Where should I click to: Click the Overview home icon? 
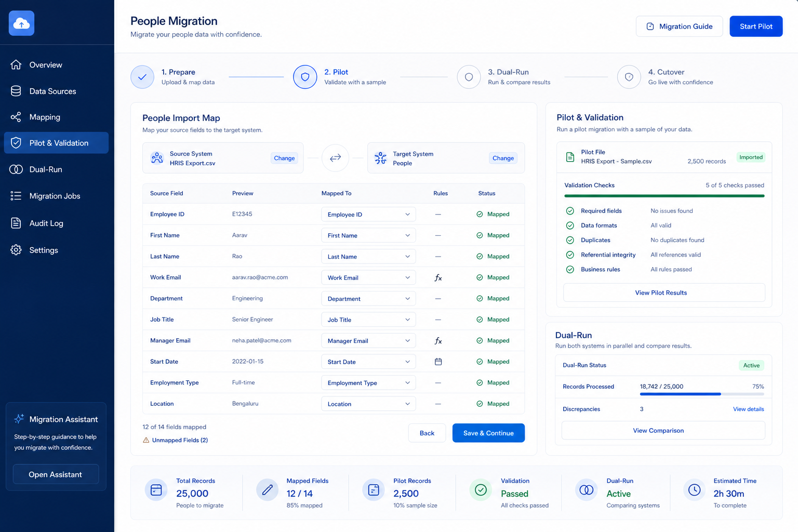tap(16, 65)
